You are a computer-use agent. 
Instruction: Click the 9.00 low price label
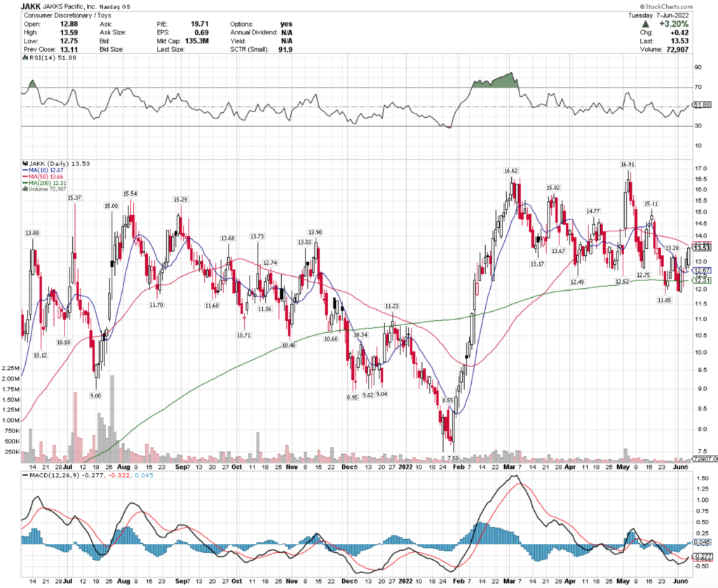(x=95, y=395)
